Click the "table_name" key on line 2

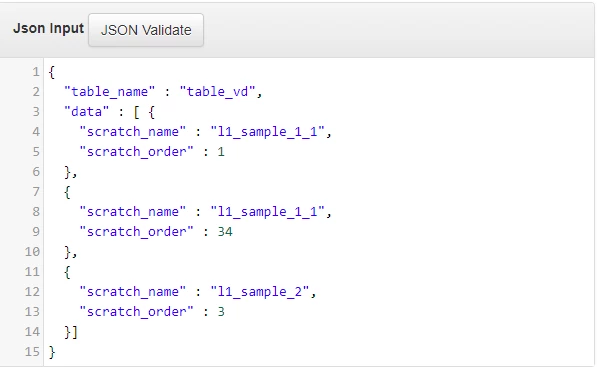tap(110, 92)
